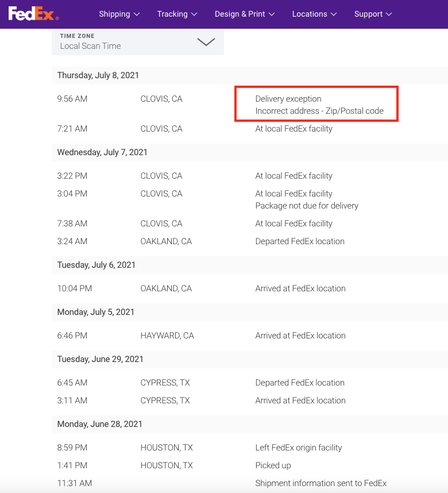
Task: Click Departed FedEx location for Oakland
Action: coord(300,241)
